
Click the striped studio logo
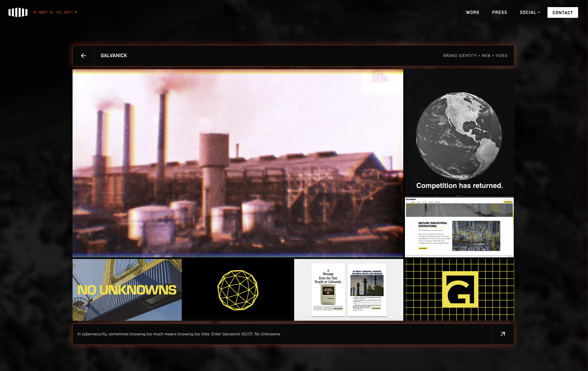pos(18,12)
